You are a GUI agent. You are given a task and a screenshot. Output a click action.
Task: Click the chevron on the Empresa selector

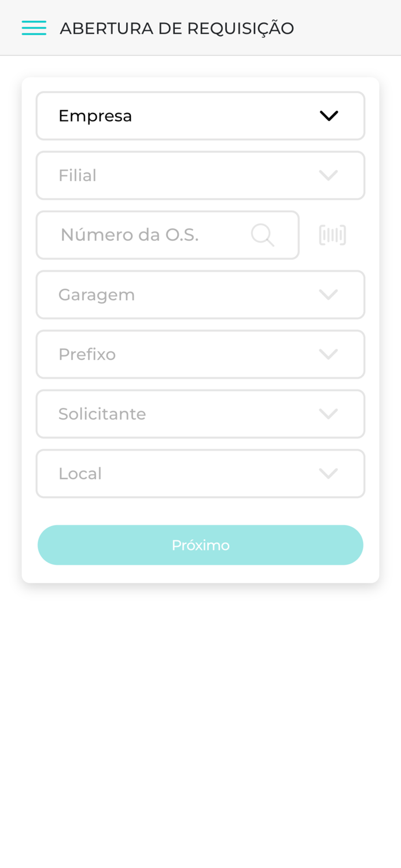[329, 115]
